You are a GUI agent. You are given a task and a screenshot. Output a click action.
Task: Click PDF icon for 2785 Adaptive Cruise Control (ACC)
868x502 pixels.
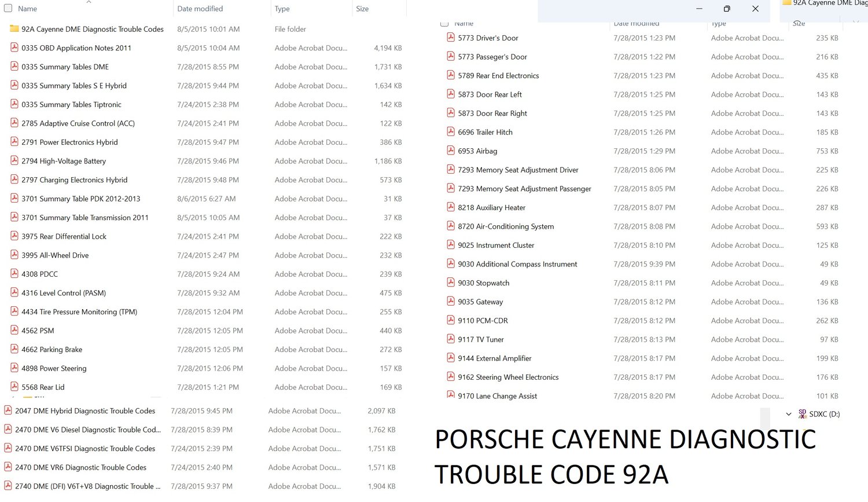click(x=14, y=123)
